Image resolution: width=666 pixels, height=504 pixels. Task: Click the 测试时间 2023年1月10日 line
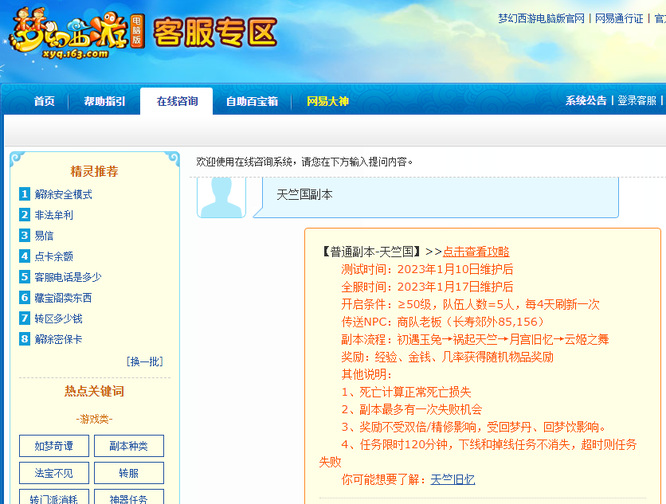click(x=427, y=269)
